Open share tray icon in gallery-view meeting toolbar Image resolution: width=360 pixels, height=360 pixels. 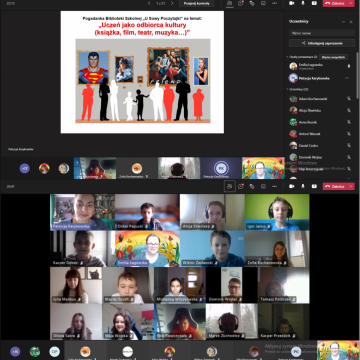pos(314,186)
